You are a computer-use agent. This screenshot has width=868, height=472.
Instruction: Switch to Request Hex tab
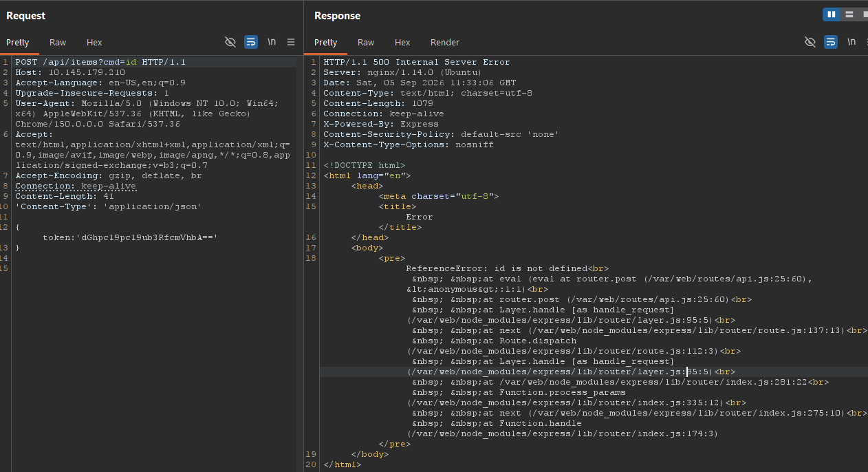pyautogui.click(x=94, y=42)
